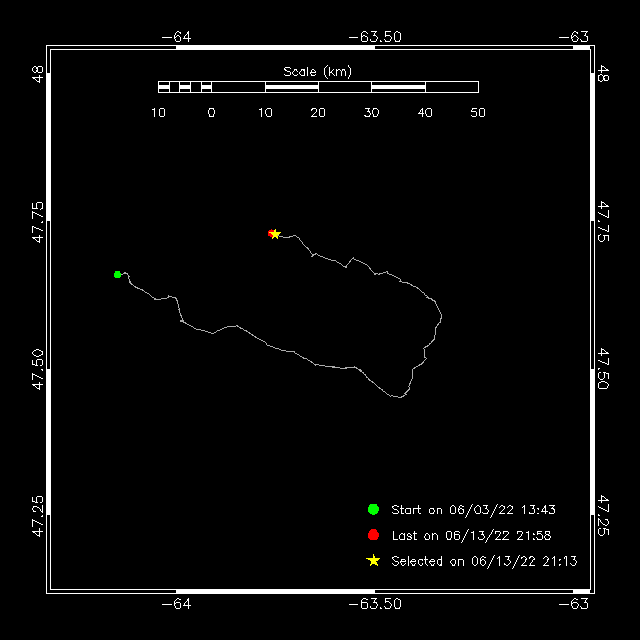Click the 20 label under the scale bar
This screenshot has width=640, height=640.
tap(318, 113)
